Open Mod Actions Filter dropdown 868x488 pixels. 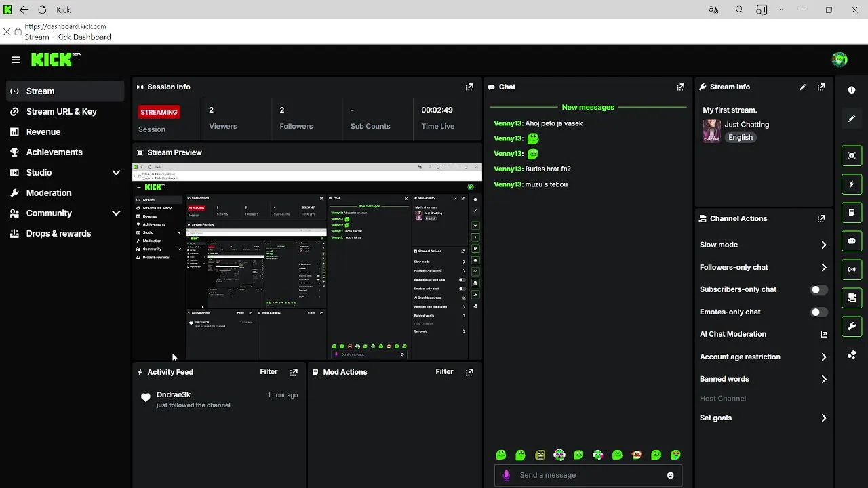444,372
